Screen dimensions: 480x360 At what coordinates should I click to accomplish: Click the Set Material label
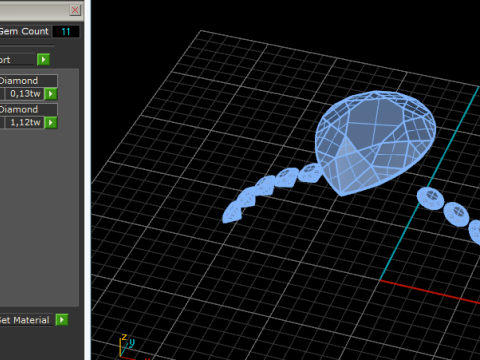point(25,320)
